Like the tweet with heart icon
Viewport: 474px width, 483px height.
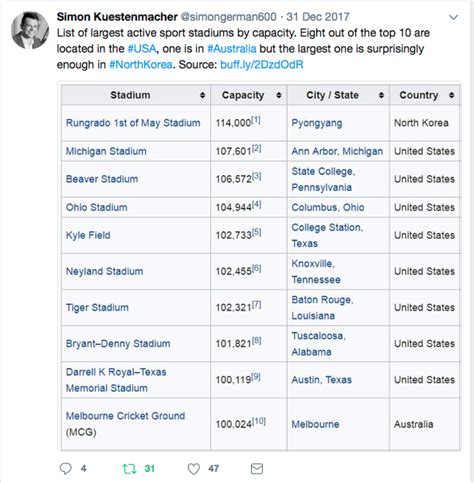tap(194, 469)
